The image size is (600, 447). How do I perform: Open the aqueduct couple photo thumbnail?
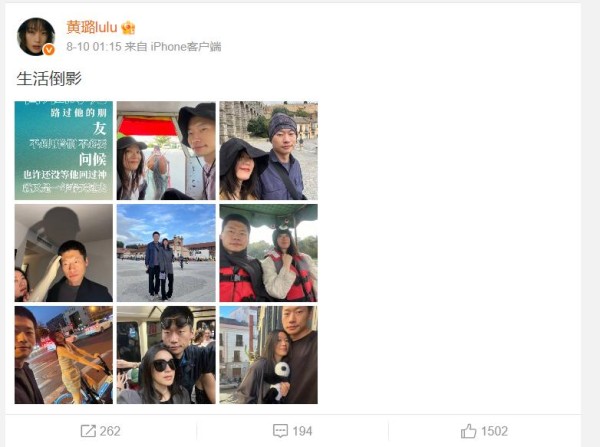(269, 150)
